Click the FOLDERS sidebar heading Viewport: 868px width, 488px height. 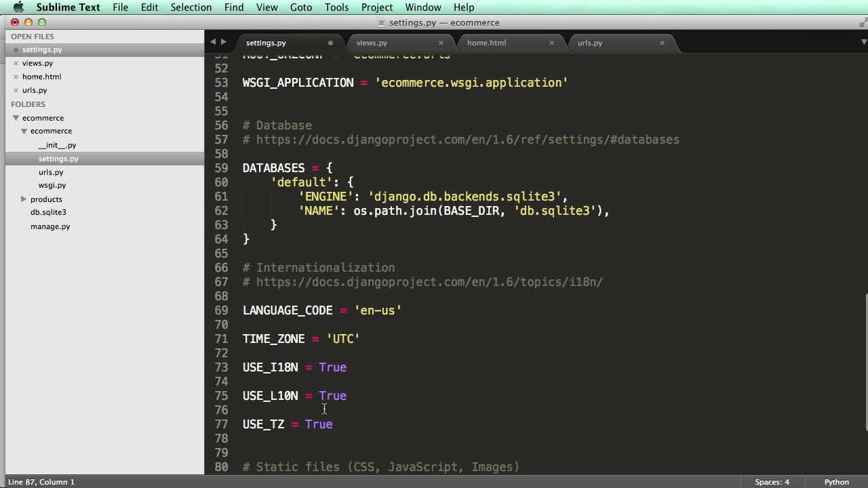(x=28, y=104)
